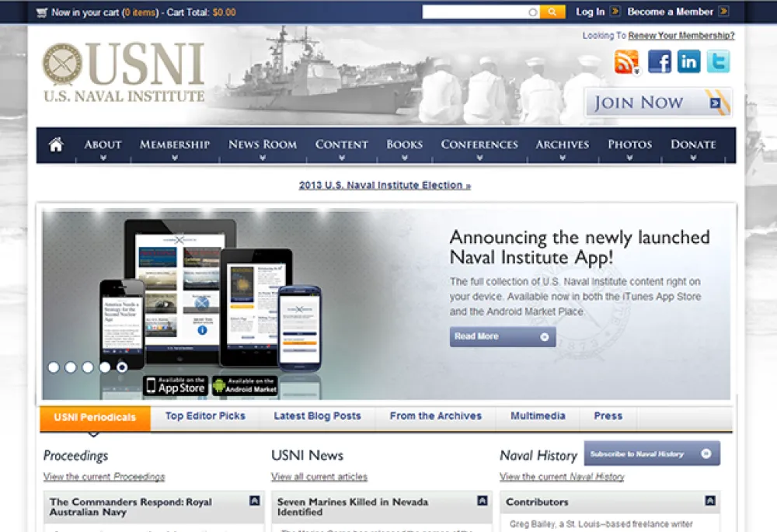Open Seven Marines Killed in Nevada headline
This screenshot has width=777, height=532.
click(352, 506)
